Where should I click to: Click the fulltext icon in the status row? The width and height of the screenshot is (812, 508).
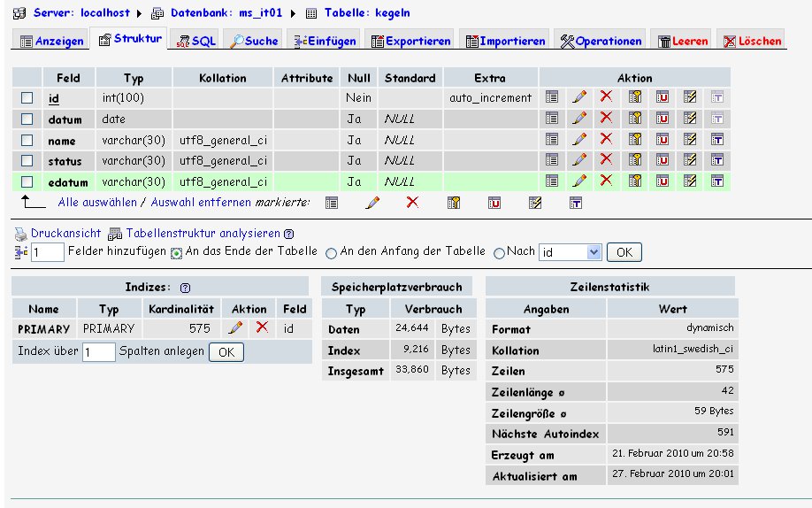coord(717,160)
